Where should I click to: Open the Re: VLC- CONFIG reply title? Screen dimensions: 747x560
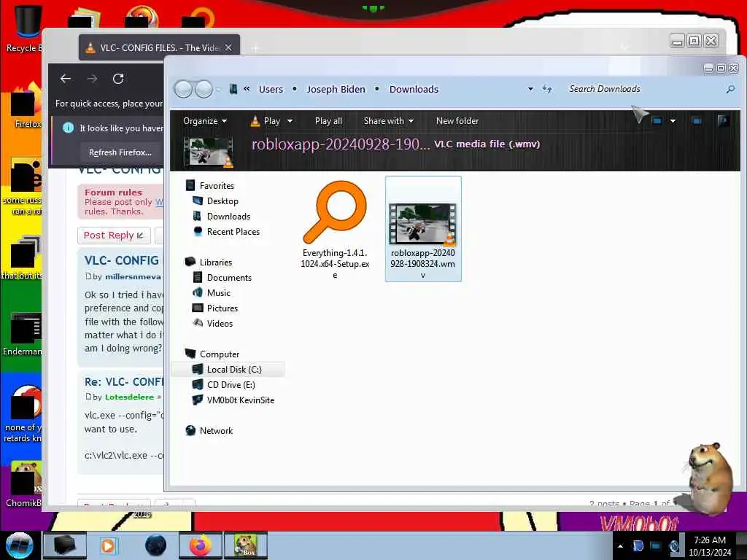(x=124, y=382)
